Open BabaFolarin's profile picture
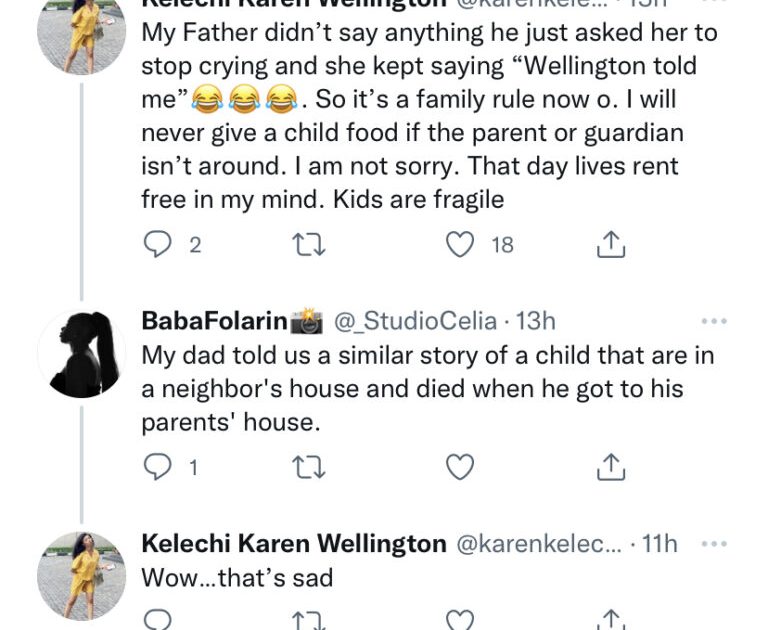This screenshot has height=630, width=768. [81, 354]
